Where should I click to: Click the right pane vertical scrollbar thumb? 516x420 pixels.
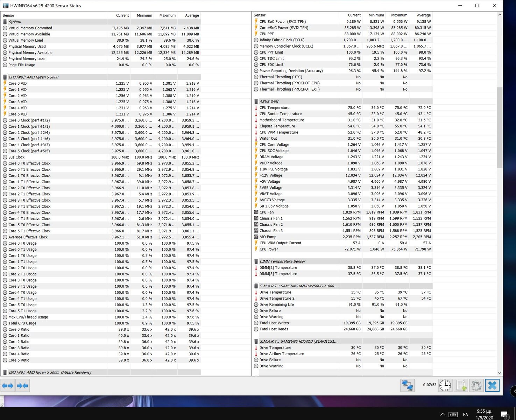pos(500,128)
